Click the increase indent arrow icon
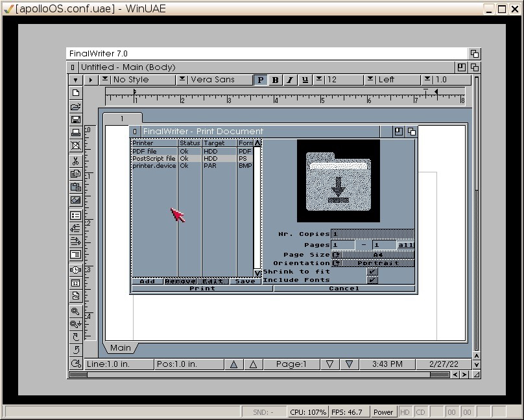The image size is (524, 420). tap(76, 241)
